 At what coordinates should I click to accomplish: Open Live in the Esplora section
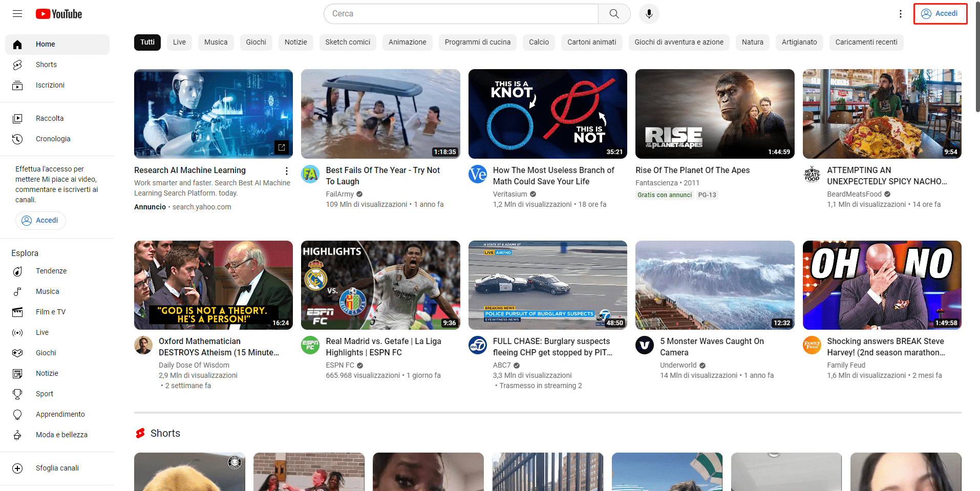(x=57, y=333)
